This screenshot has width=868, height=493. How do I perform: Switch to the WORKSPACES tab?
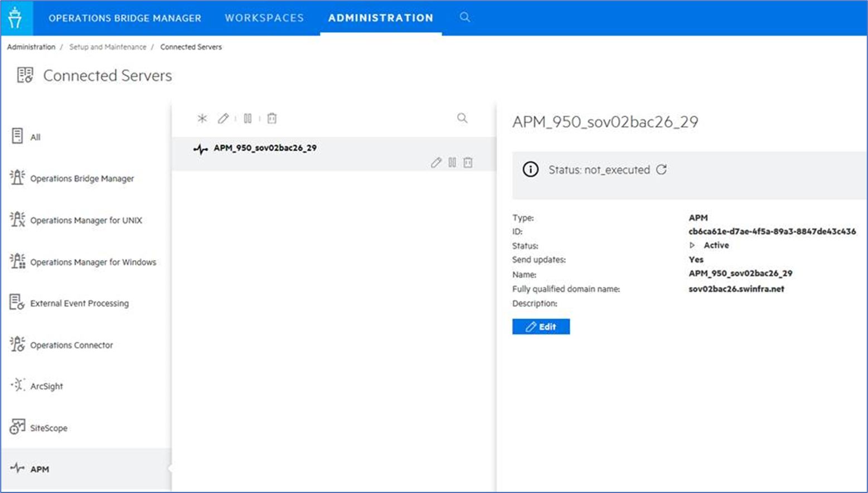264,17
